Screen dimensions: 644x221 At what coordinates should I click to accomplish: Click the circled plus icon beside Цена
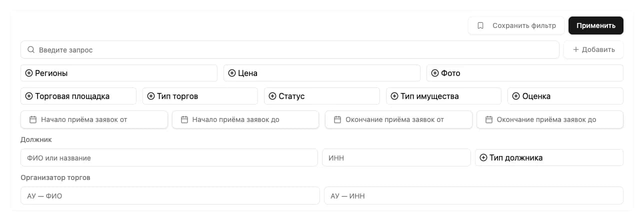(232, 73)
